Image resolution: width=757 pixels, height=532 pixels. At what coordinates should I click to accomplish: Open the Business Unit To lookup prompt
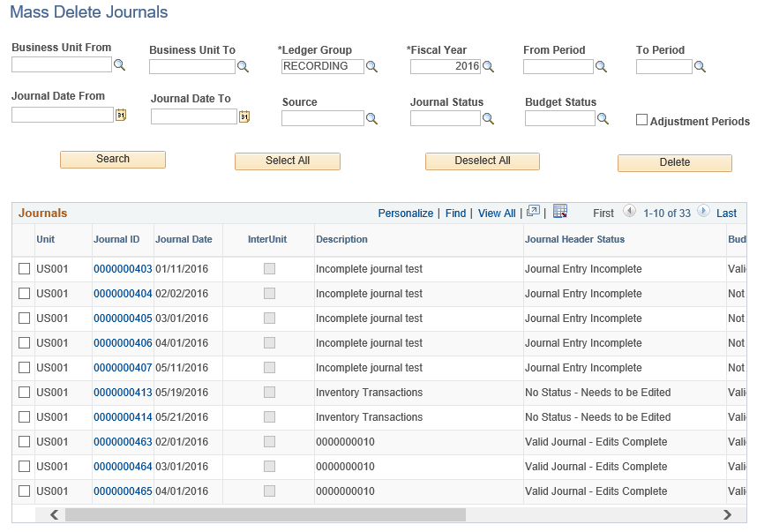pos(244,66)
